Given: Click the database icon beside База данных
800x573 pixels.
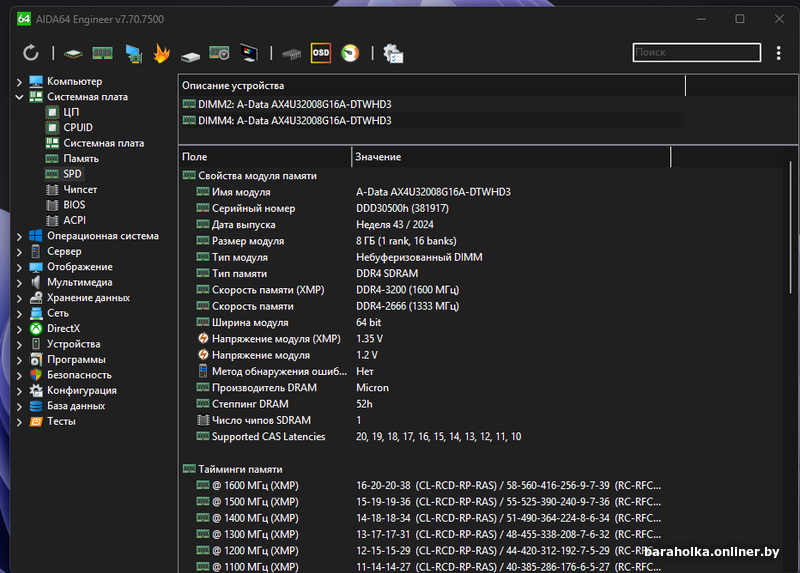Looking at the screenshot, I should (x=36, y=406).
